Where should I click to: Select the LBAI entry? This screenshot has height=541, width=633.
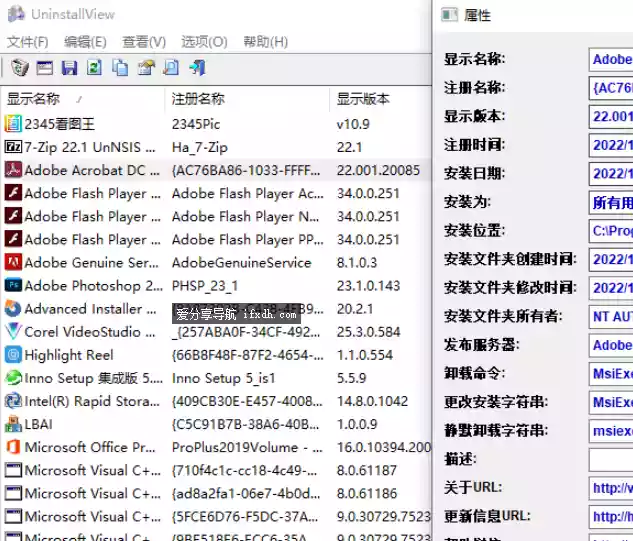point(38,424)
